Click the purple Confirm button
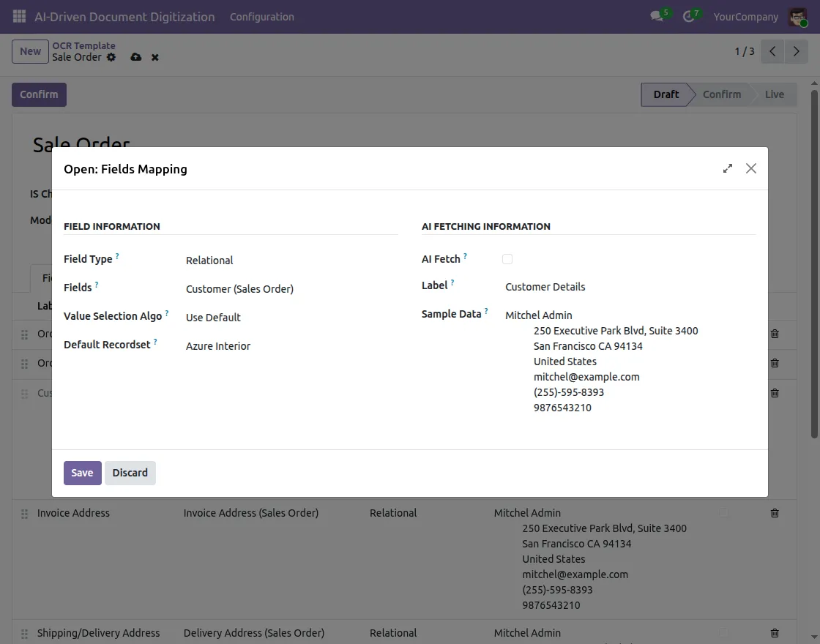Viewport: 820px width, 644px height. pyautogui.click(x=40, y=94)
